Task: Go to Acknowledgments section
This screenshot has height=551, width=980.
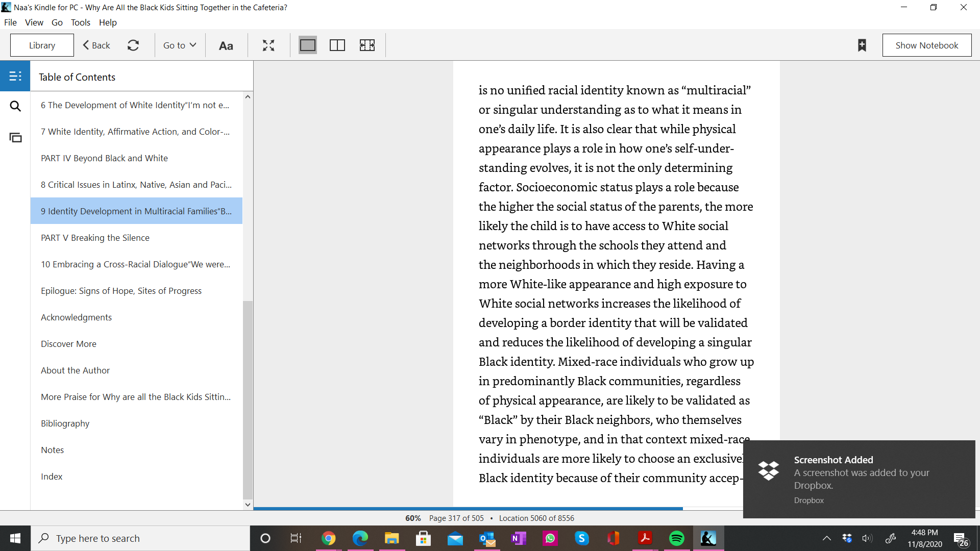Action: 136,317
